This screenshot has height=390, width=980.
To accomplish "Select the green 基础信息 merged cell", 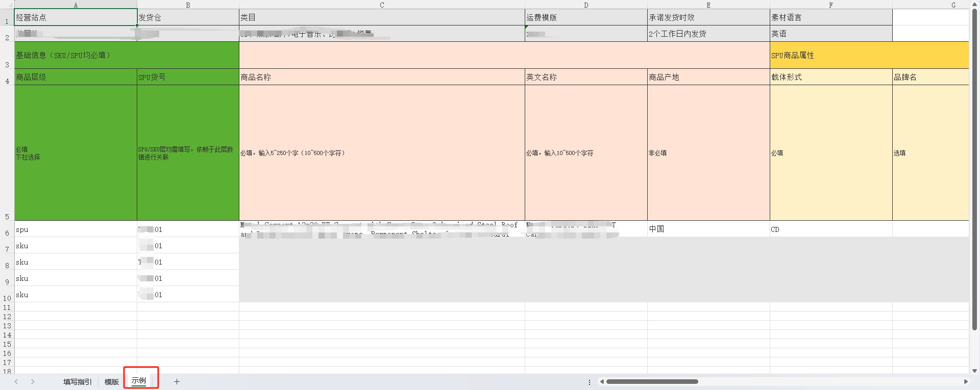I will pyautogui.click(x=127, y=55).
